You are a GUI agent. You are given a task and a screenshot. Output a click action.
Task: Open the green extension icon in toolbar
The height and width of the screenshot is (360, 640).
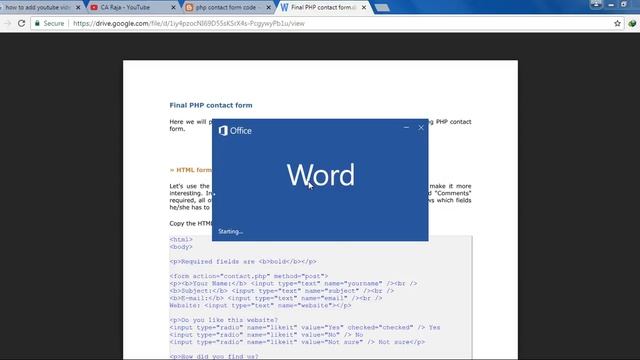pos(632,23)
